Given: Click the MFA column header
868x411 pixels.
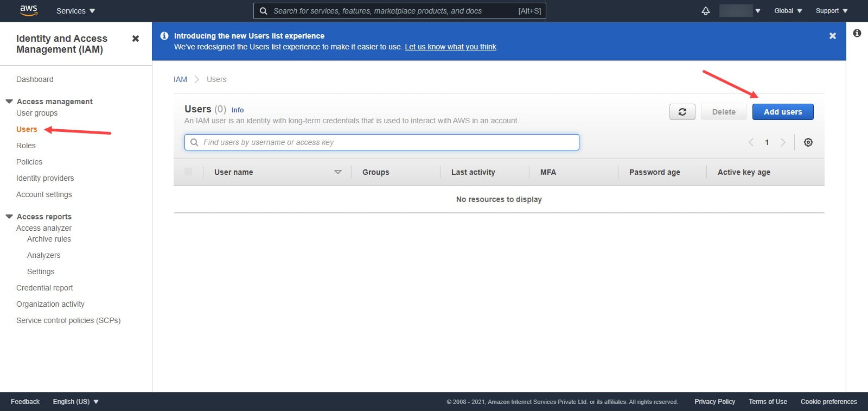Looking at the screenshot, I should click(x=548, y=172).
